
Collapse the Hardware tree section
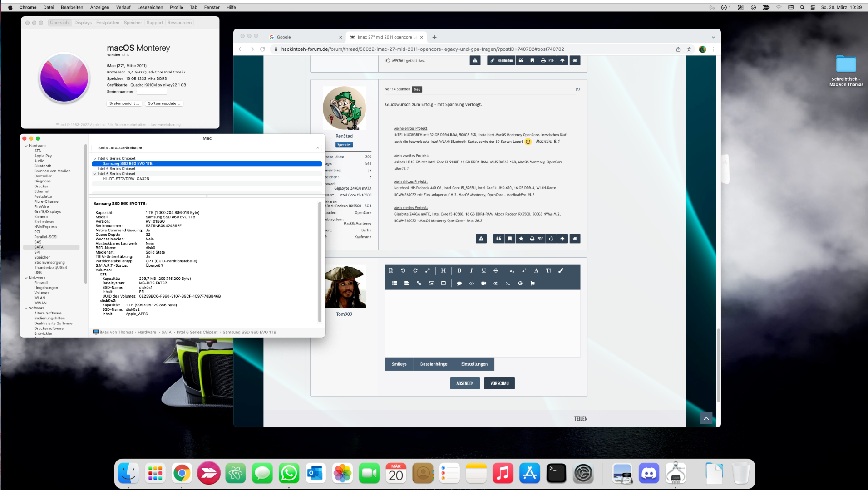26,146
